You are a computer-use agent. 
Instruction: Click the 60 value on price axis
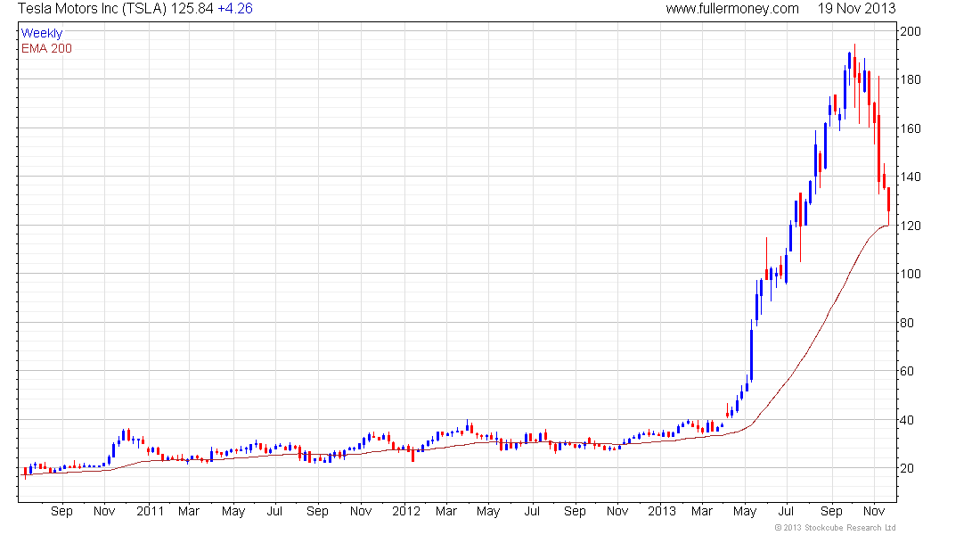click(906, 371)
